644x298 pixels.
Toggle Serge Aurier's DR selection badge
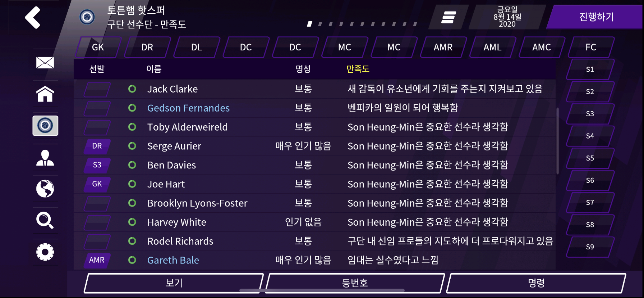(97, 146)
